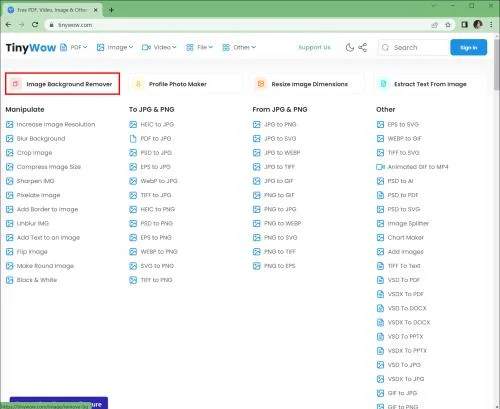
Task: Click the Sign In button
Action: (x=468, y=47)
